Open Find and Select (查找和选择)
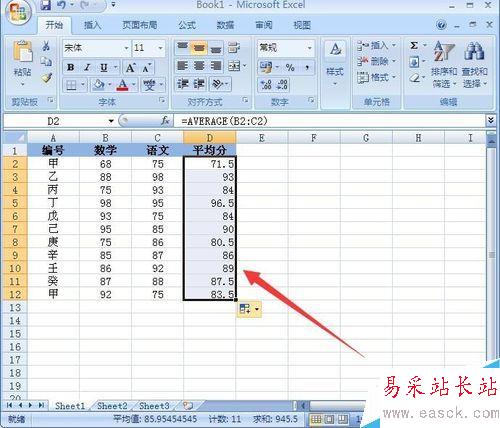 [x=475, y=64]
